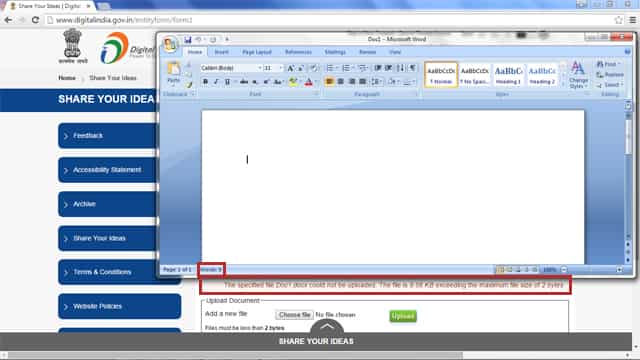Toggle italic formatting in ribbon
Viewport: 640px width, 360px height.
pyautogui.click(x=216, y=82)
